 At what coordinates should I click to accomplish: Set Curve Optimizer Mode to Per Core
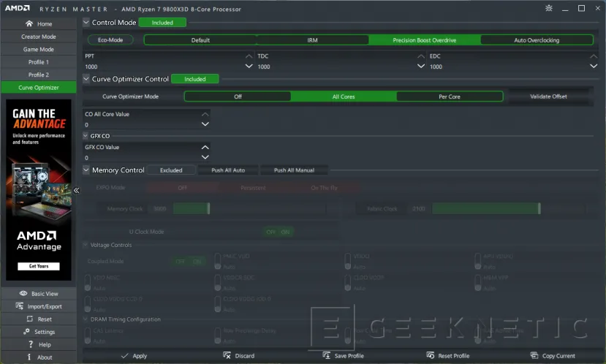click(x=450, y=96)
